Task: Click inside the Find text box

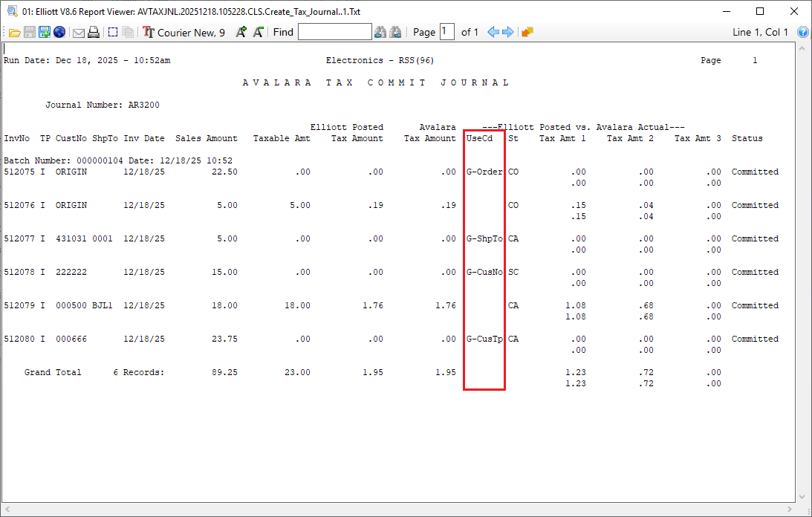Action: 334,32
